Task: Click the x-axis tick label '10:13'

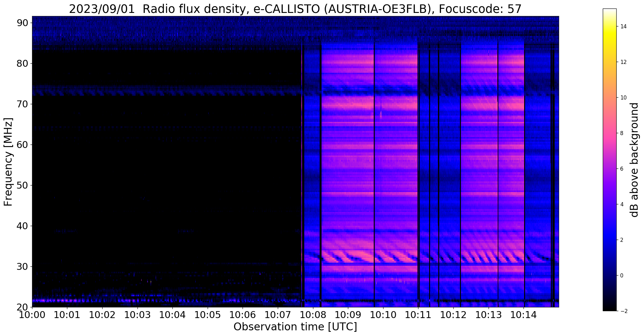Action: 489,315
